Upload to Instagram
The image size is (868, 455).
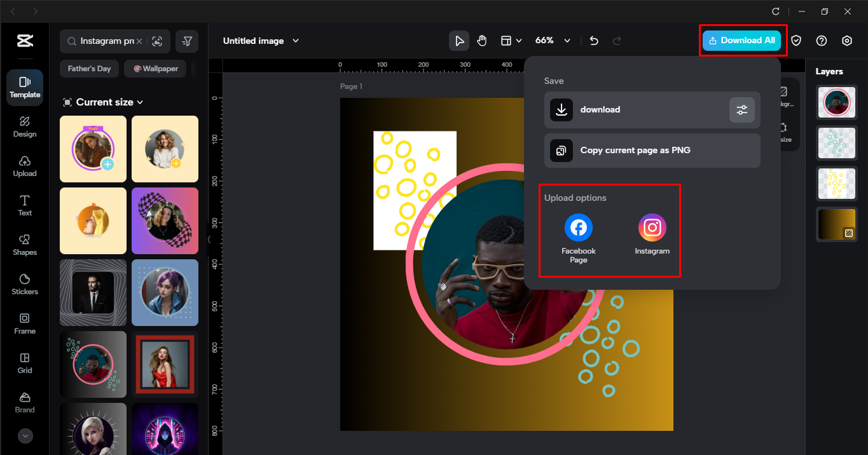click(x=652, y=227)
